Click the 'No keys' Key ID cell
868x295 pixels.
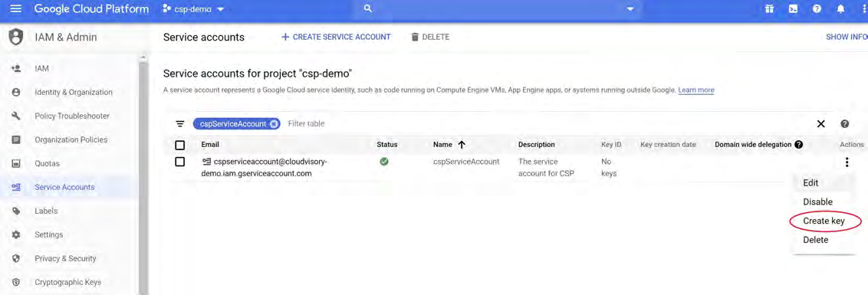[x=609, y=167]
